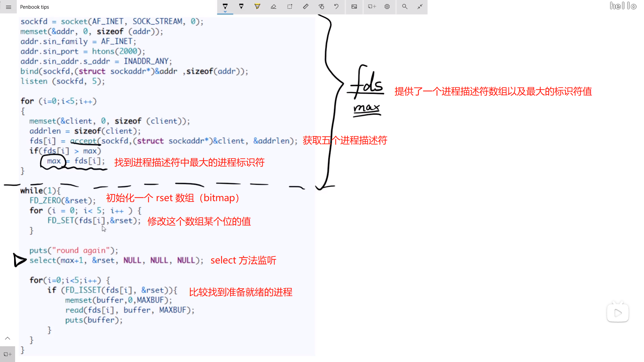Open the hamburger navigation menu
Viewport: 644px width, 362px height.
[x=8, y=7]
